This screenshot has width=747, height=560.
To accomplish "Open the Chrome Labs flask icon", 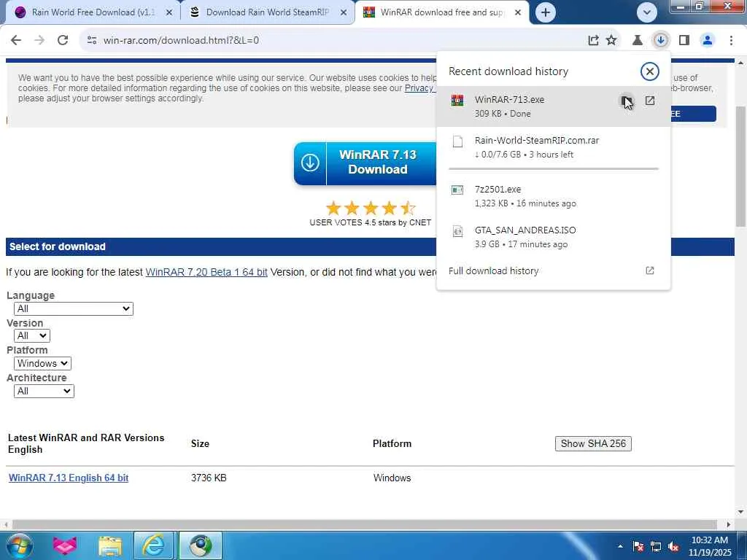I will pyautogui.click(x=637, y=41).
